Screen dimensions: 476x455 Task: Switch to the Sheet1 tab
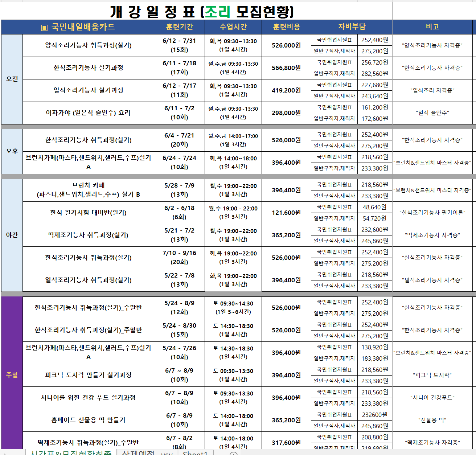click(x=195, y=453)
